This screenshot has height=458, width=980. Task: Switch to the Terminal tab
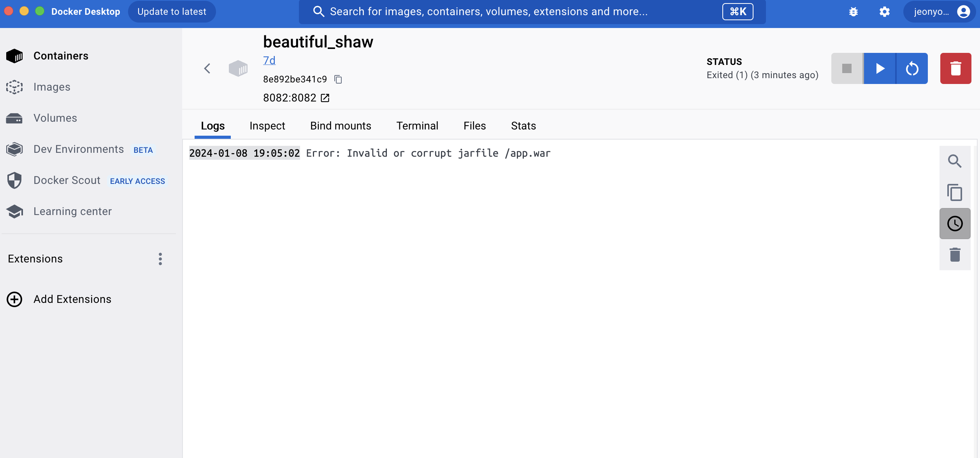click(417, 126)
